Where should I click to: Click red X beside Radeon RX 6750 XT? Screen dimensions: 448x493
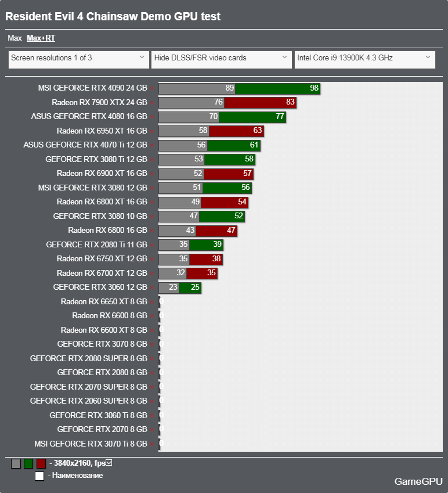[x=151, y=259]
